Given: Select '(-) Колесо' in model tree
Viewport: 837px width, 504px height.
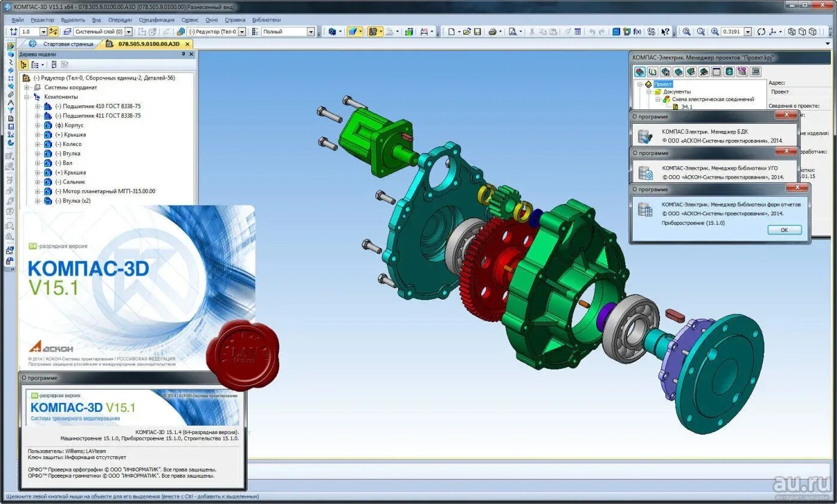Looking at the screenshot, I should (x=68, y=144).
